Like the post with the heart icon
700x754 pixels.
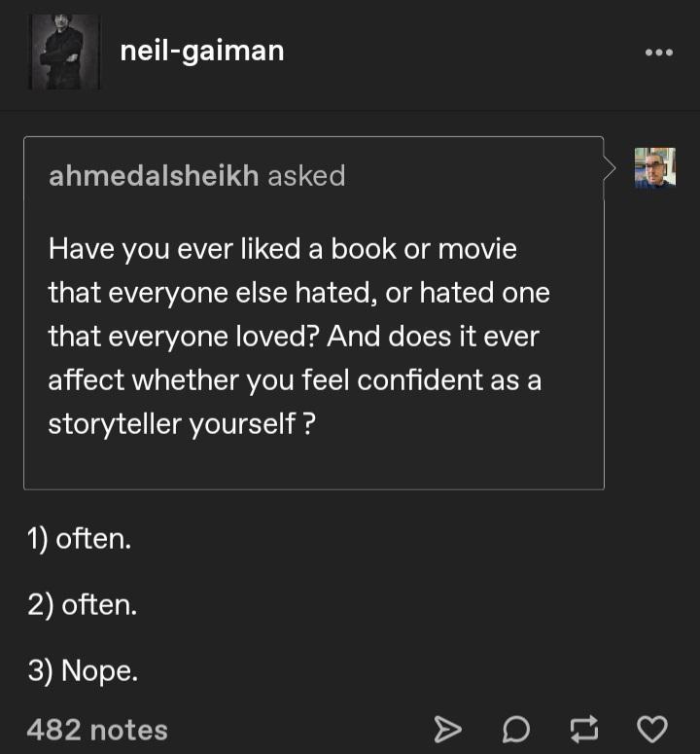[x=651, y=728]
